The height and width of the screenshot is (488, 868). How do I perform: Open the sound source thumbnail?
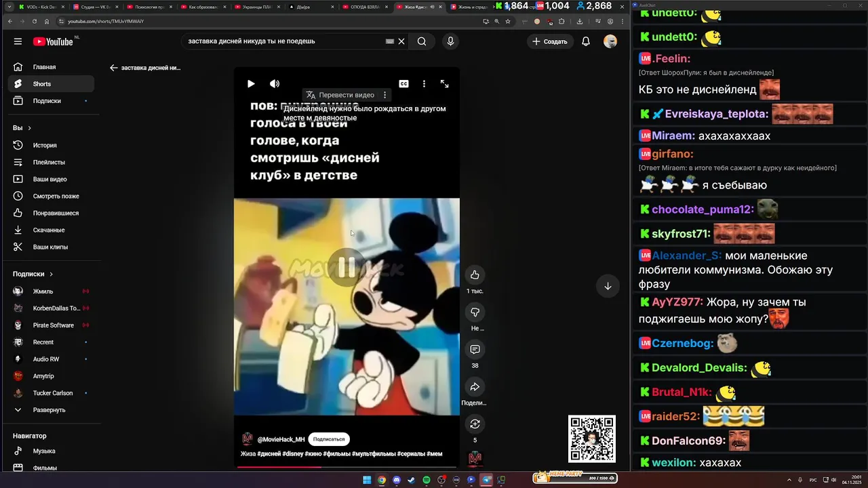pyautogui.click(x=475, y=459)
